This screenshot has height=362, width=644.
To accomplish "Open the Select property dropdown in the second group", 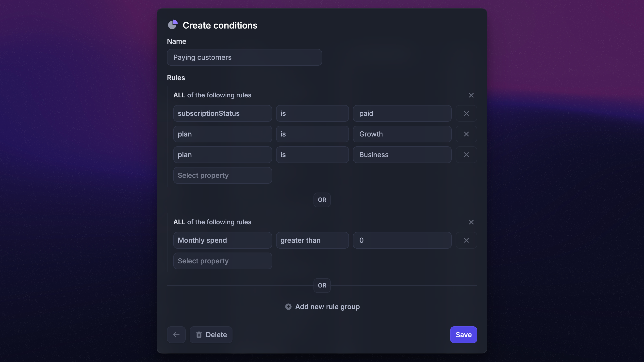I will (222, 261).
